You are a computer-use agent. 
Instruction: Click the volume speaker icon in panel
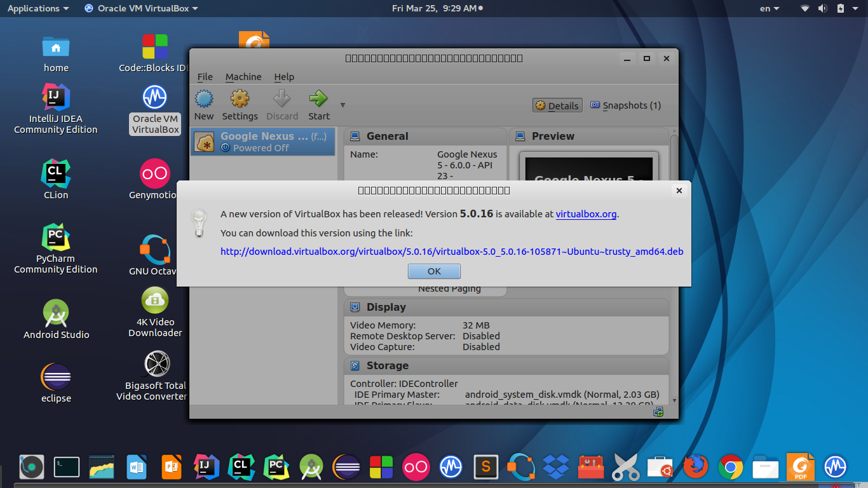coord(823,8)
